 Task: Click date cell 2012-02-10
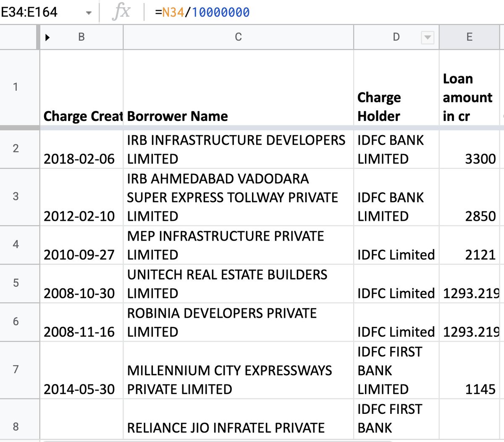click(81, 197)
